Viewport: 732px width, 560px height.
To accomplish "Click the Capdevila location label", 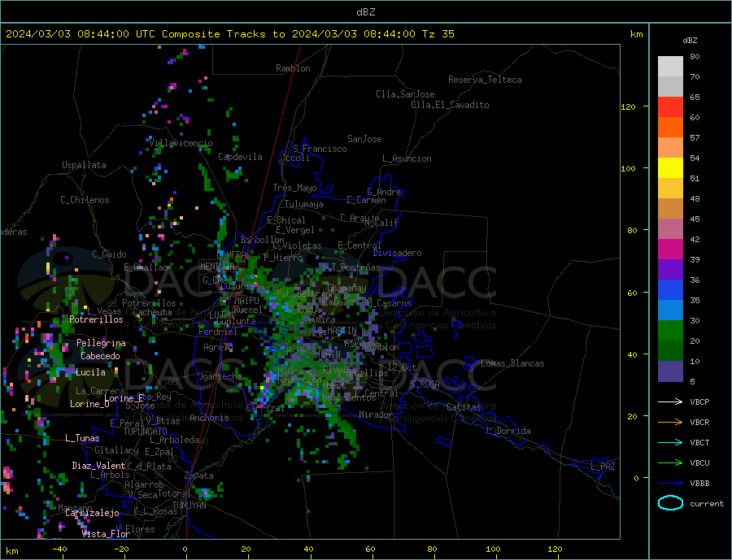I will (x=240, y=157).
